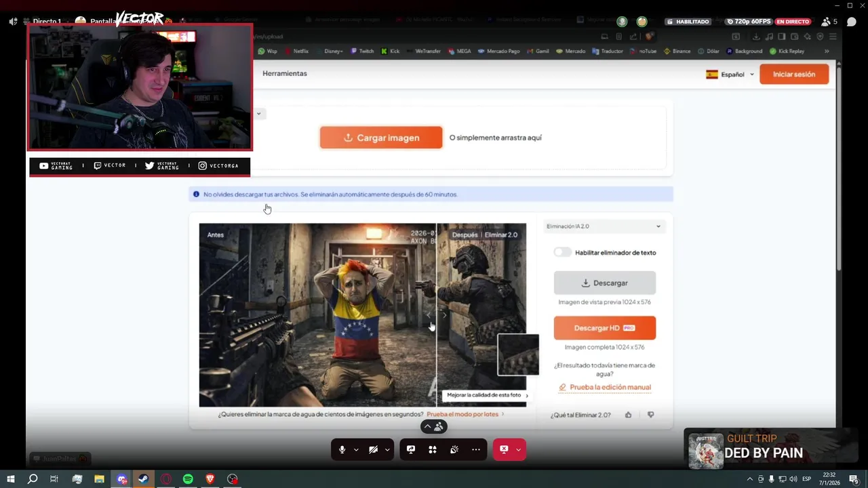The width and height of the screenshot is (868, 488).
Task: Open the Eliminación IA 2.0 dropdown
Action: pos(604,226)
